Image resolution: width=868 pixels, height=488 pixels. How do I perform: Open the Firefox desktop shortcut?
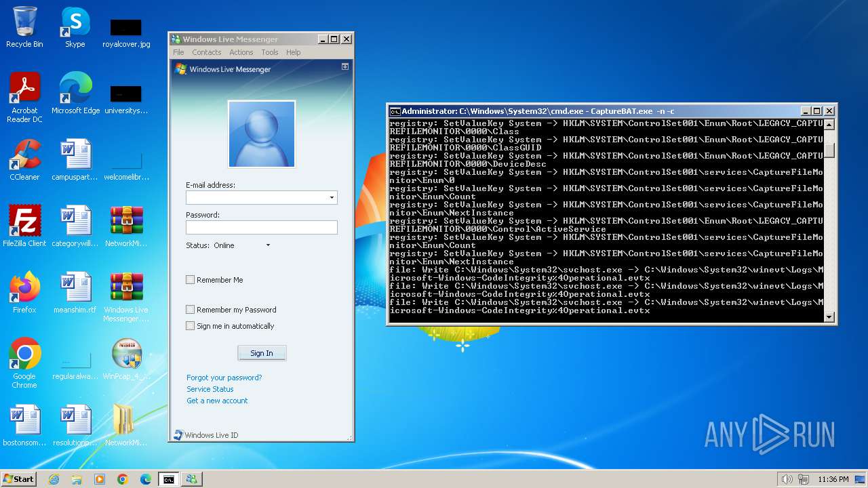pos(24,293)
